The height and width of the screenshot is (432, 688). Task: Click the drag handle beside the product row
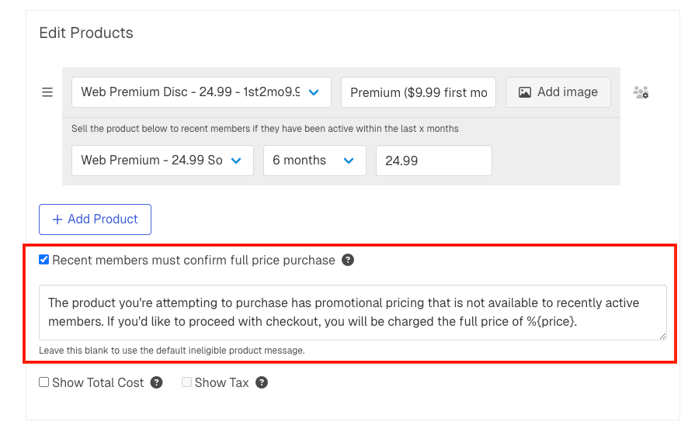click(x=47, y=93)
